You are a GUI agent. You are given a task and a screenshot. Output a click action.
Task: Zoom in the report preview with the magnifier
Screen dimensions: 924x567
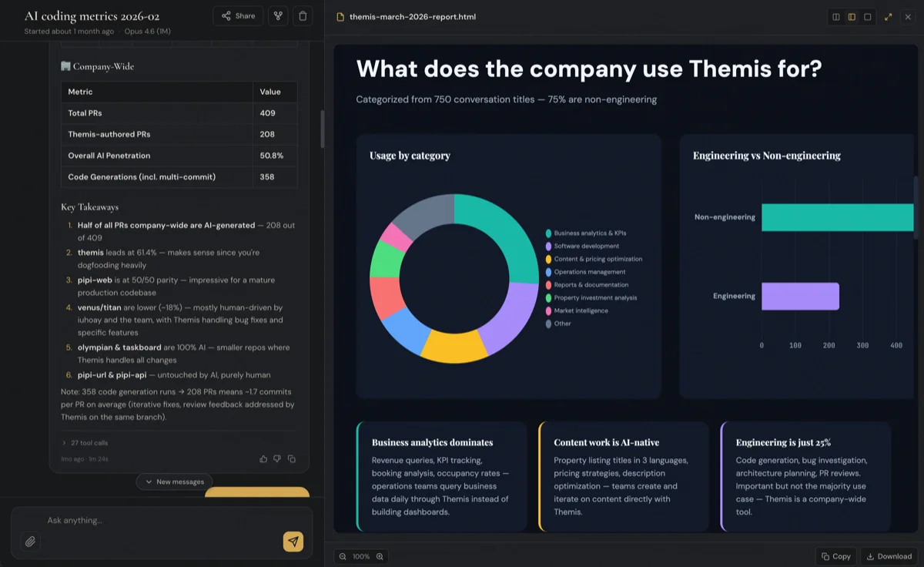379,556
